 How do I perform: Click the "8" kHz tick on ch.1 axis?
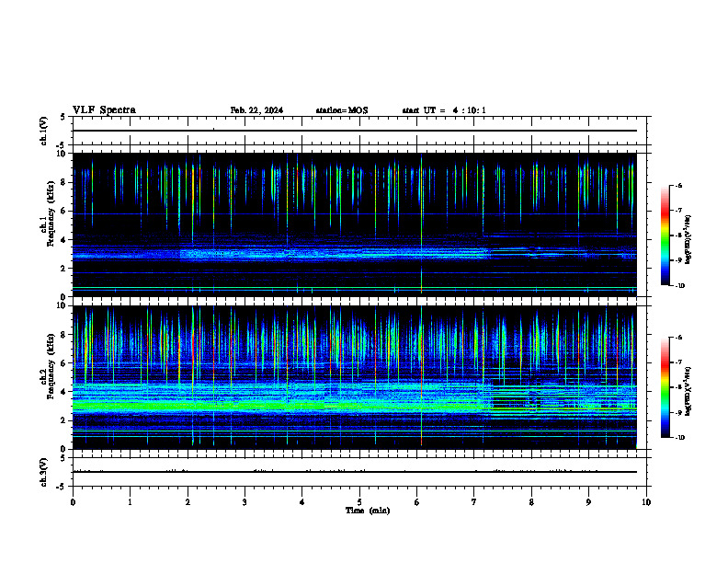coord(64,182)
